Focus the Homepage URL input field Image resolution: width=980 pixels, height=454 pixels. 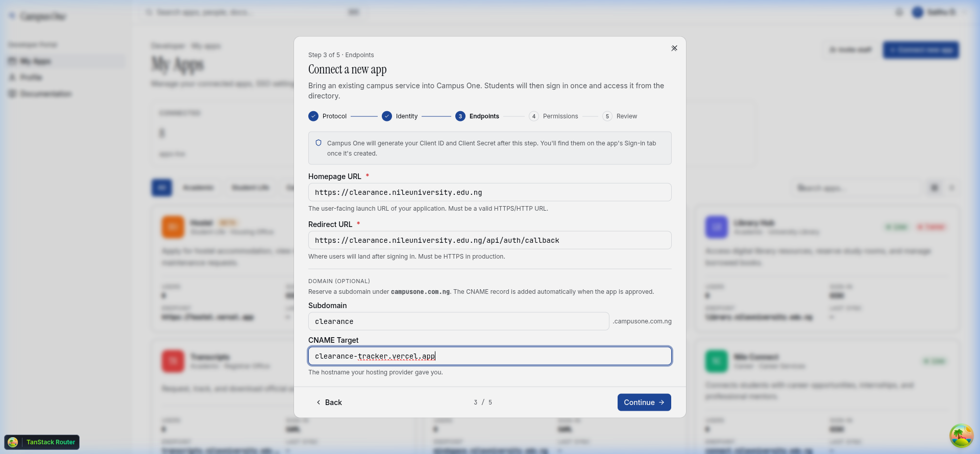[x=490, y=192]
